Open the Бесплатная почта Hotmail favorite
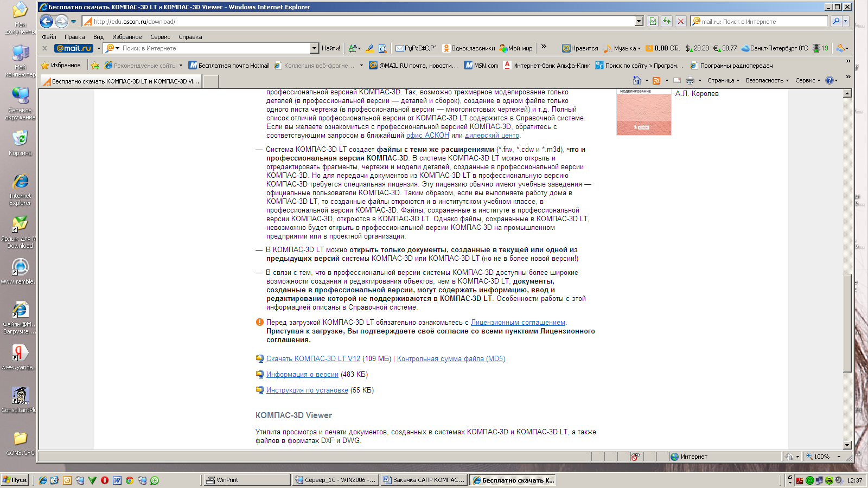The width and height of the screenshot is (868, 488). coord(229,65)
